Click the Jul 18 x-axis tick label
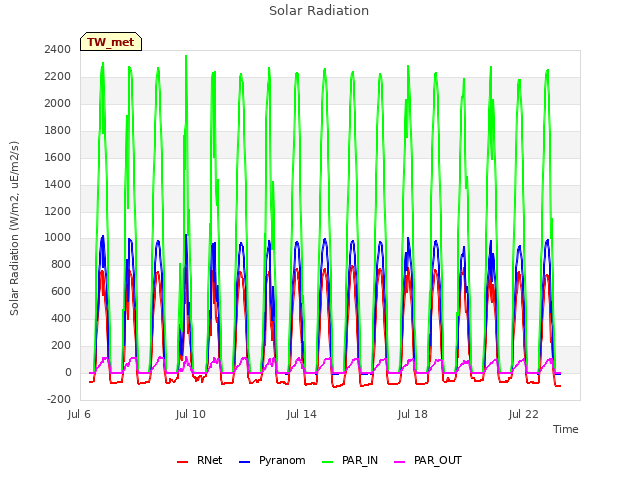This screenshot has height=480, width=640. [x=413, y=414]
